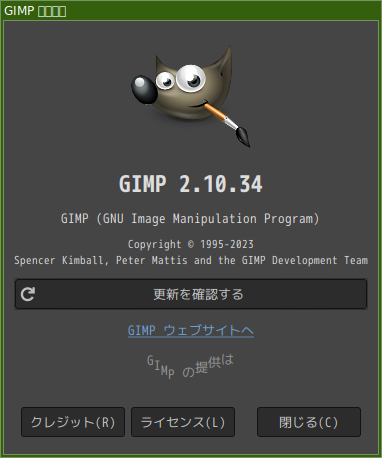The width and height of the screenshot is (382, 458).
Task: Click the Copyright © 1995-2023 line
Action: coord(191,244)
